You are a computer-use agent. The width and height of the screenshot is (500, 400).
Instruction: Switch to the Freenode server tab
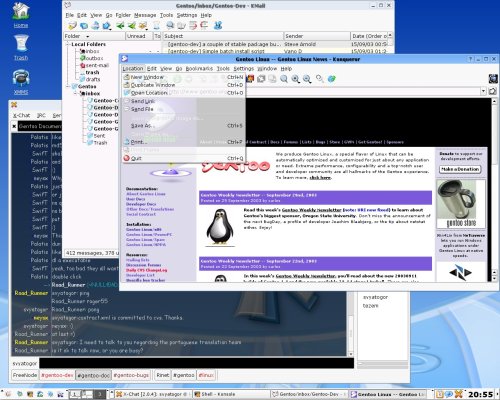coord(25,375)
